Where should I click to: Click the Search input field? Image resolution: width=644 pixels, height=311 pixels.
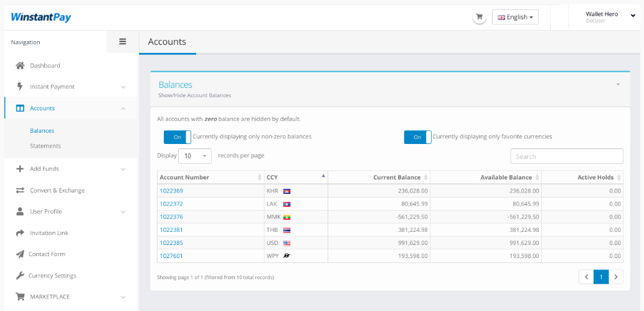click(567, 156)
